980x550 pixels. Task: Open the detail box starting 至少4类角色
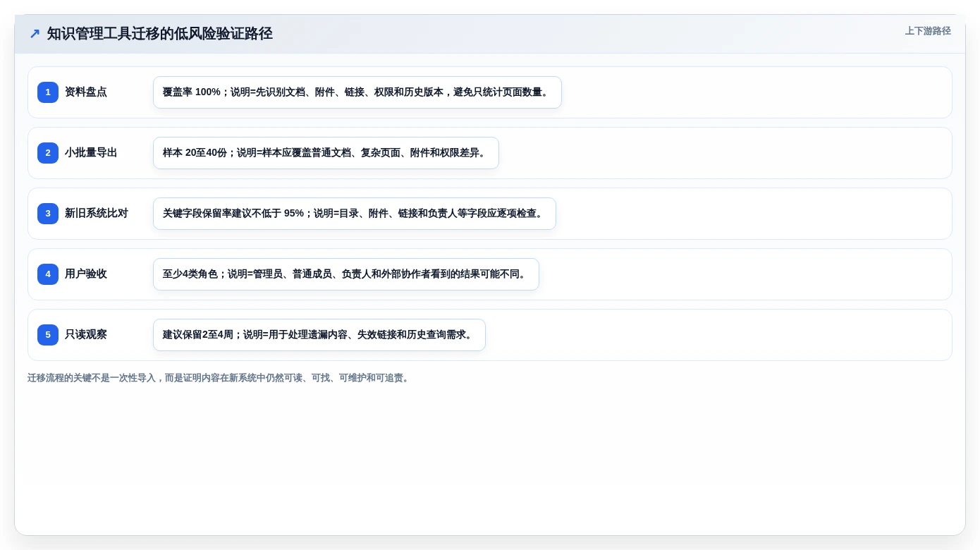point(346,274)
